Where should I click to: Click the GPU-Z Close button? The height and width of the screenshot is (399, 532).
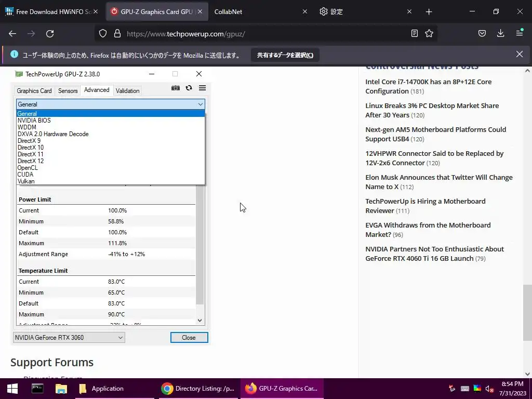(189, 338)
